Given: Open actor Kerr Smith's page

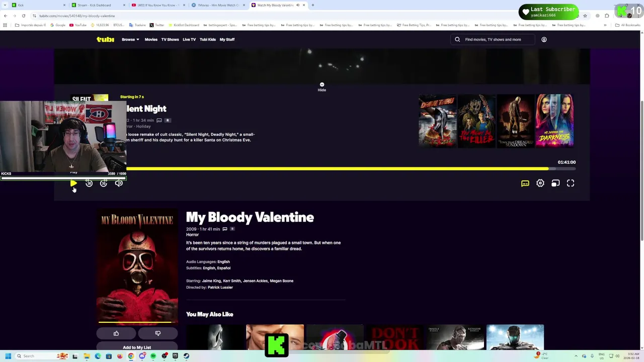Looking at the screenshot, I should [x=232, y=281].
